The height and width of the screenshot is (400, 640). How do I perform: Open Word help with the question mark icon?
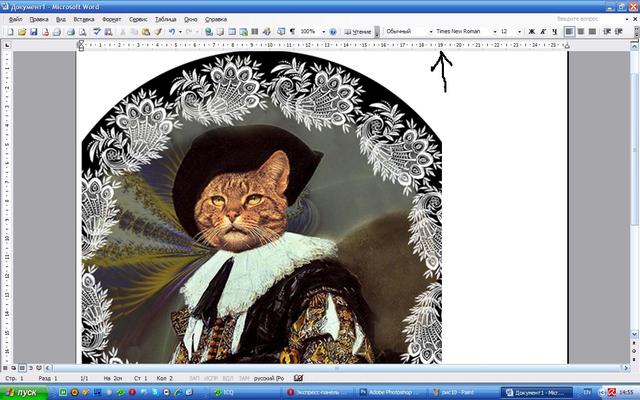pos(333,32)
